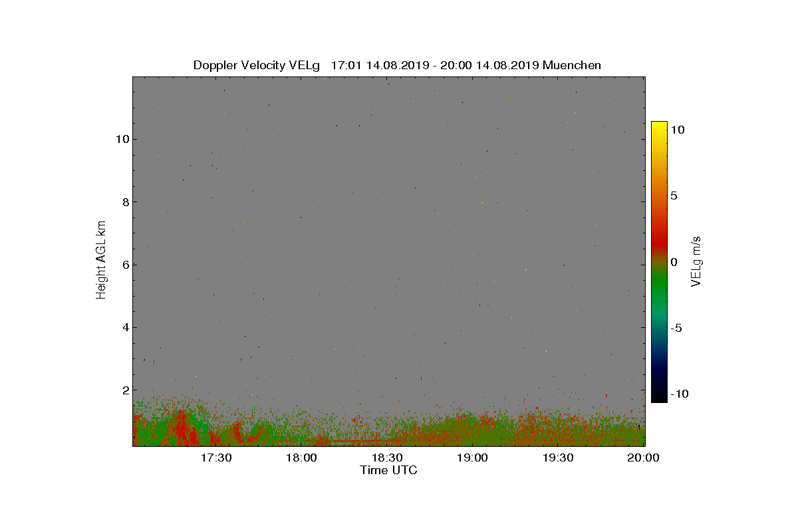Click the black bottom of the colorbar

point(659,396)
